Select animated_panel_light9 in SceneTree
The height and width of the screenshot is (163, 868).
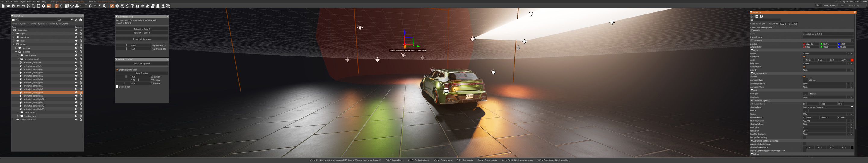pyautogui.click(x=33, y=96)
